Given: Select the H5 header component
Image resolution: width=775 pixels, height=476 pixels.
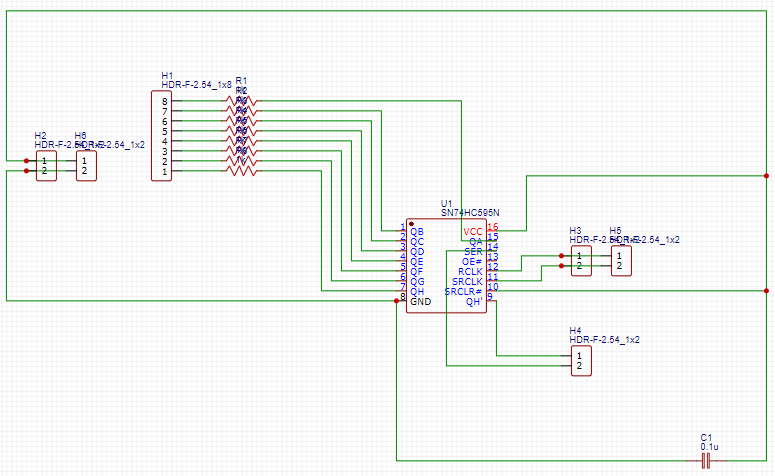Looking at the screenshot, I should [621, 260].
